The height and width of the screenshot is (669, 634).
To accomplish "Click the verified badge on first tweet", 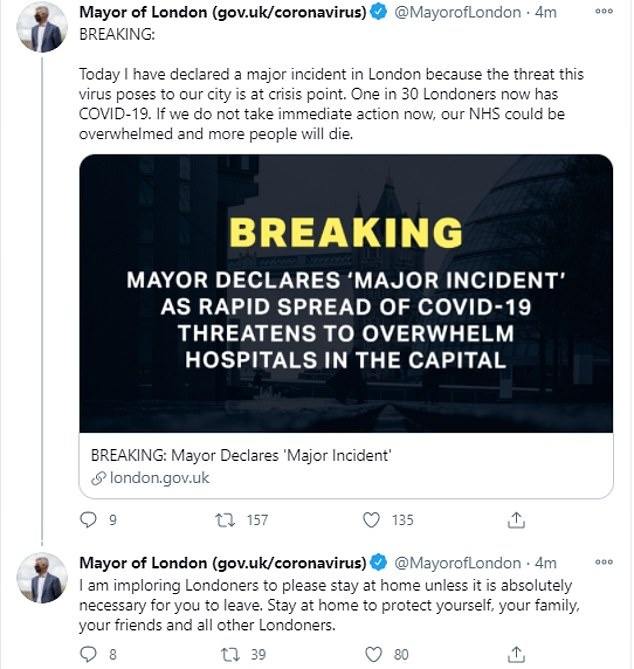I will point(379,13).
